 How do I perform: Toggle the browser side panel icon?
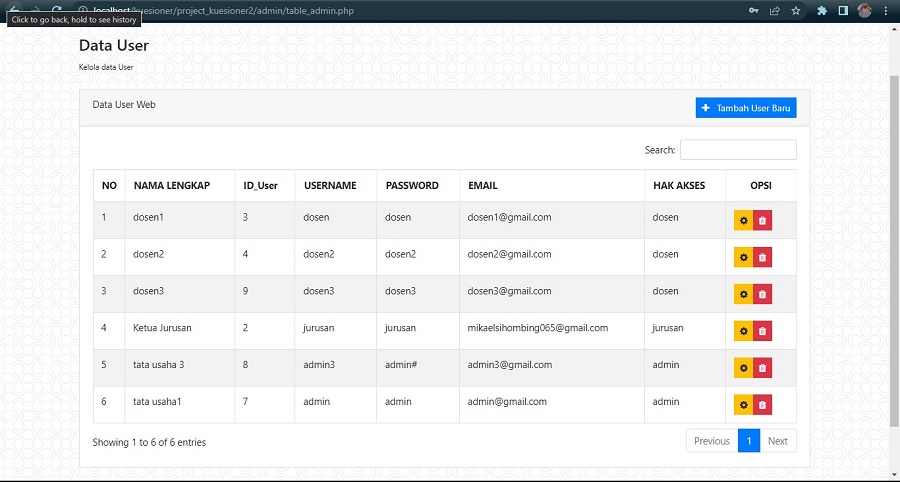point(843,10)
